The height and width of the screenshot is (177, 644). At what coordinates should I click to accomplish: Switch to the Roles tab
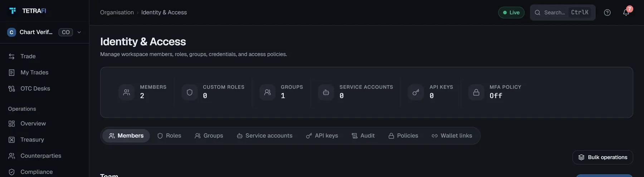click(x=169, y=136)
